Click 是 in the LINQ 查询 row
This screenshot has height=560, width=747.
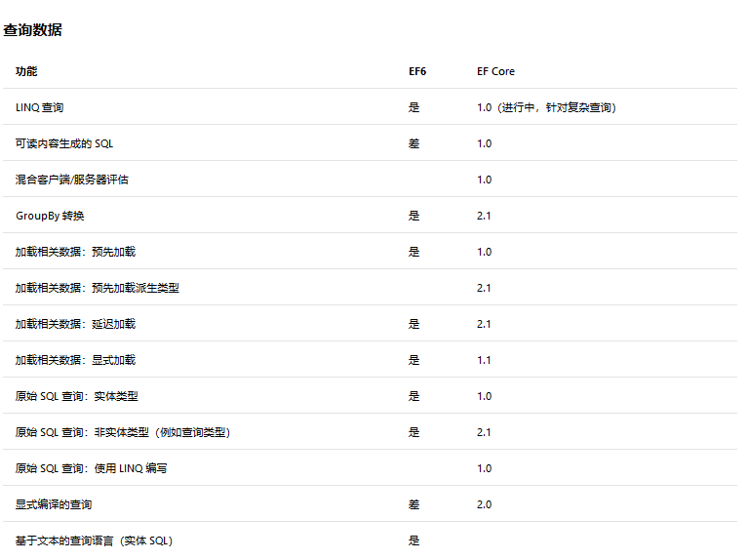414,107
